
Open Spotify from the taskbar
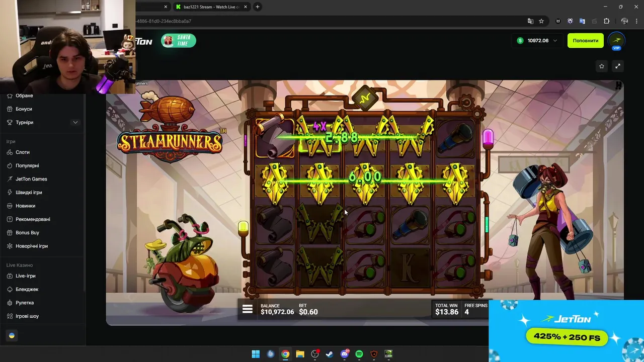pyautogui.click(x=359, y=354)
